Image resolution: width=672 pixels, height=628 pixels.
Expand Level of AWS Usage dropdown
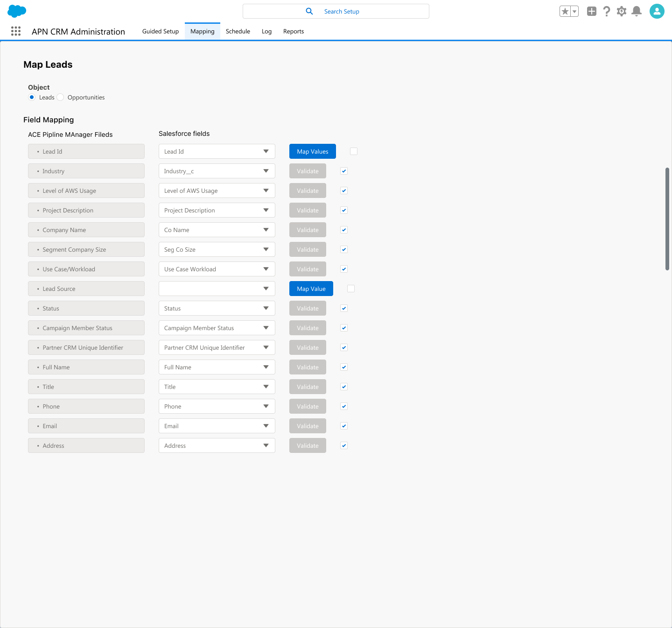tap(217, 191)
